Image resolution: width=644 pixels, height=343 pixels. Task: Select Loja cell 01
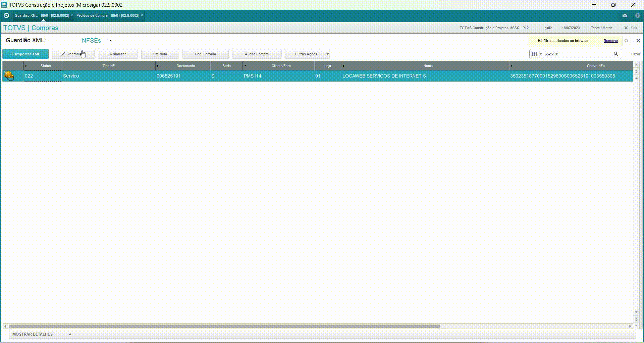(x=328, y=76)
